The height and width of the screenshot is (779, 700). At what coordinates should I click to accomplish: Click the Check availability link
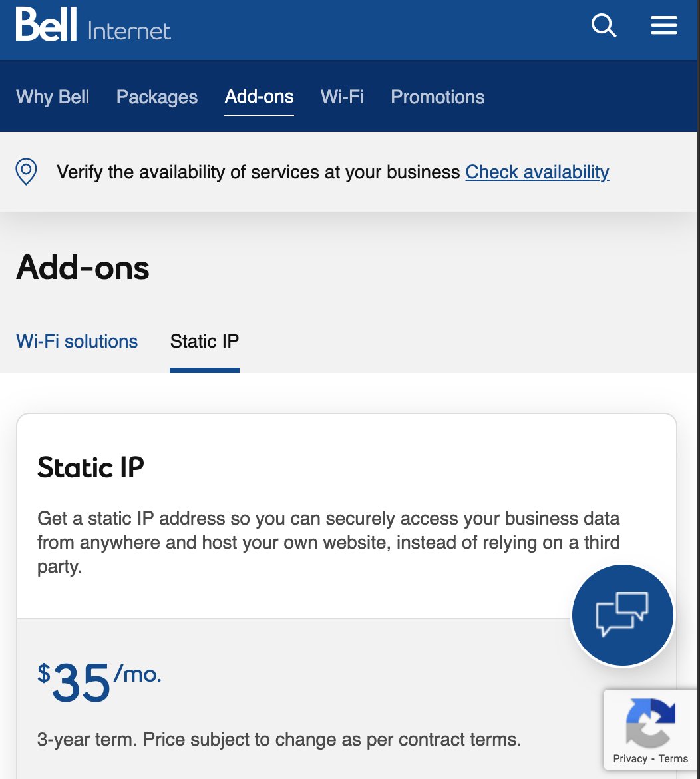pos(537,172)
